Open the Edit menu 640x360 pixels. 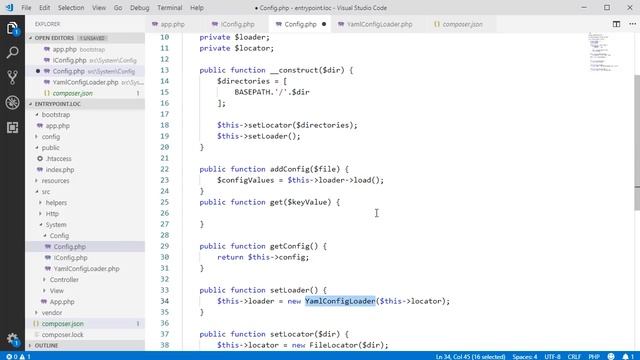[44, 8]
